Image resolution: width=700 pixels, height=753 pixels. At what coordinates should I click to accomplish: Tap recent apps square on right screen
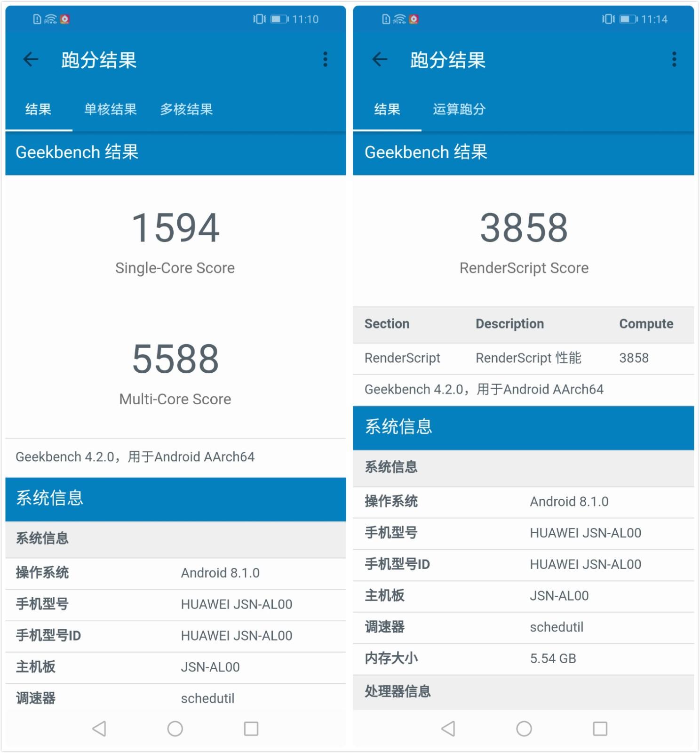(x=600, y=729)
